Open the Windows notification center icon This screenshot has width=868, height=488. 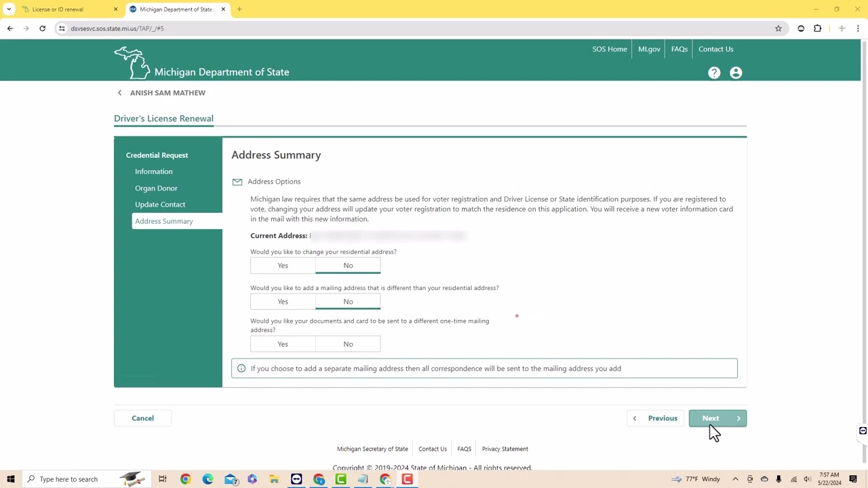pos(853,479)
